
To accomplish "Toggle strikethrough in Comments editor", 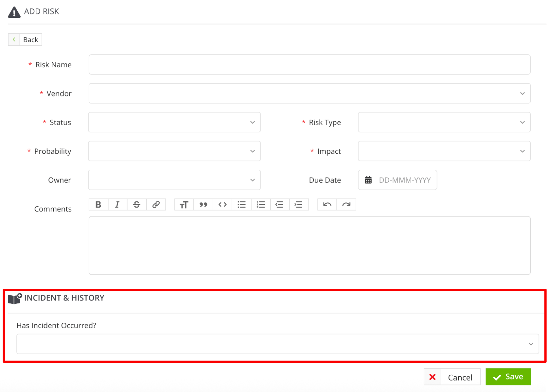I will click(x=136, y=204).
